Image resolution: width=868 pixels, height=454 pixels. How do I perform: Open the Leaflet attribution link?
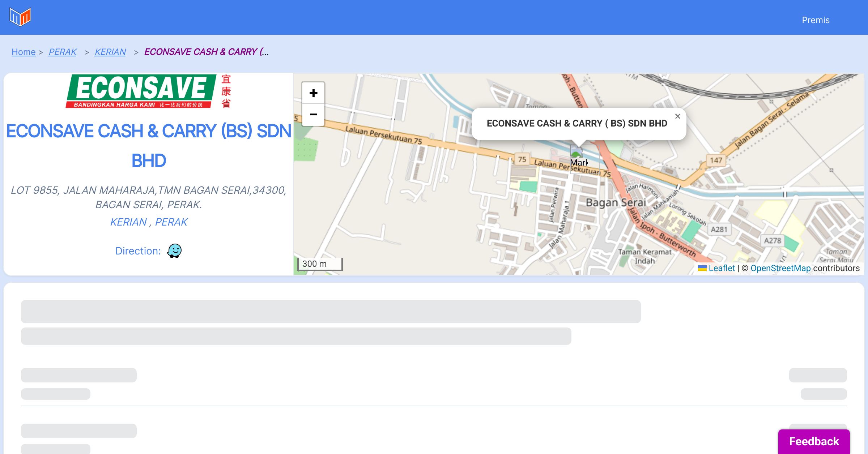pyautogui.click(x=721, y=268)
